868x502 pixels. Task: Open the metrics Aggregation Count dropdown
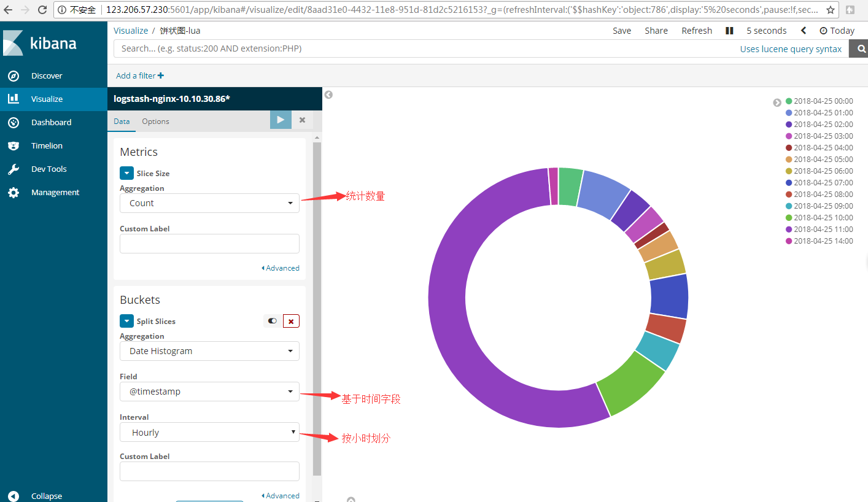(x=209, y=203)
